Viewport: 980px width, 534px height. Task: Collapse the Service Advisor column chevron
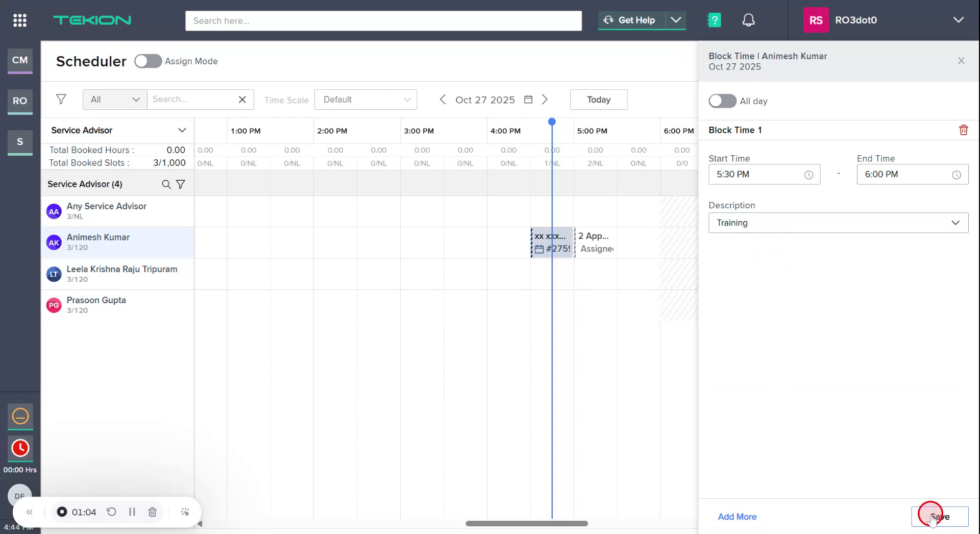point(182,130)
